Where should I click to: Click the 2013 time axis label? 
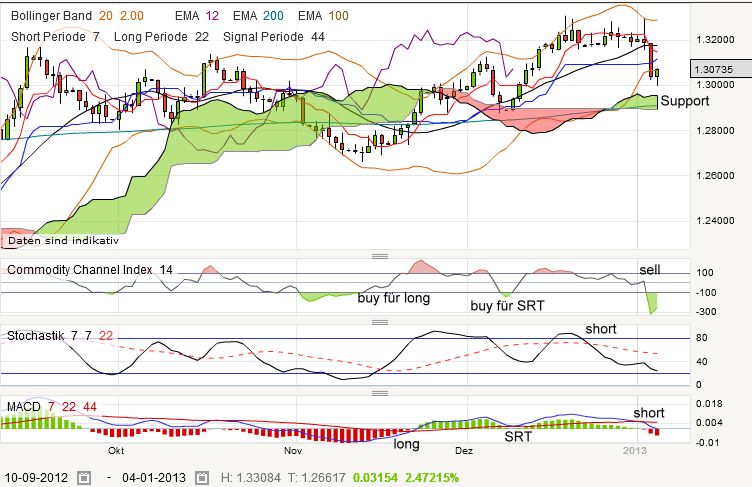[634, 451]
